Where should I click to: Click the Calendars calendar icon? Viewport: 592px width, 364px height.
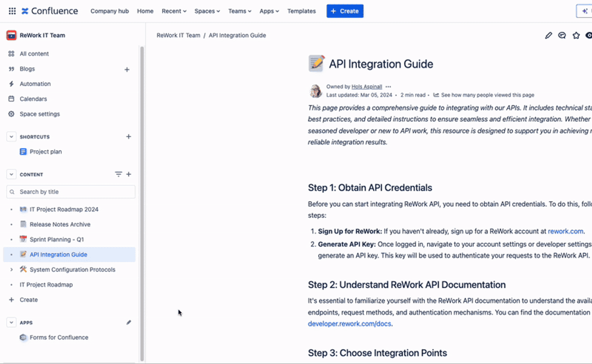point(11,99)
